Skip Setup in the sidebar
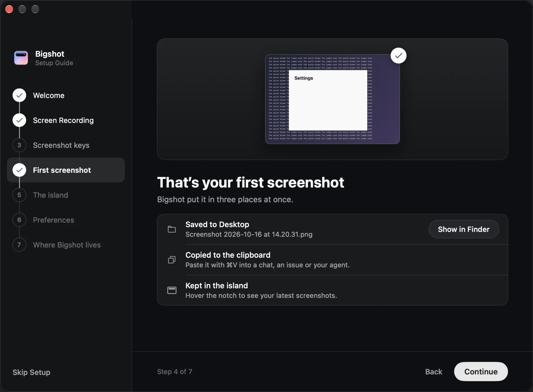This screenshot has width=533, height=392. click(31, 372)
